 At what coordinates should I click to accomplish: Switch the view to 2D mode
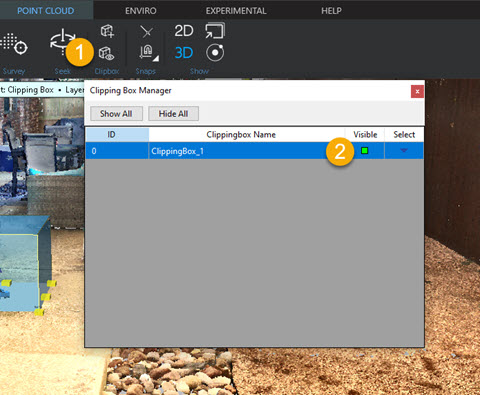(x=184, y=31)
